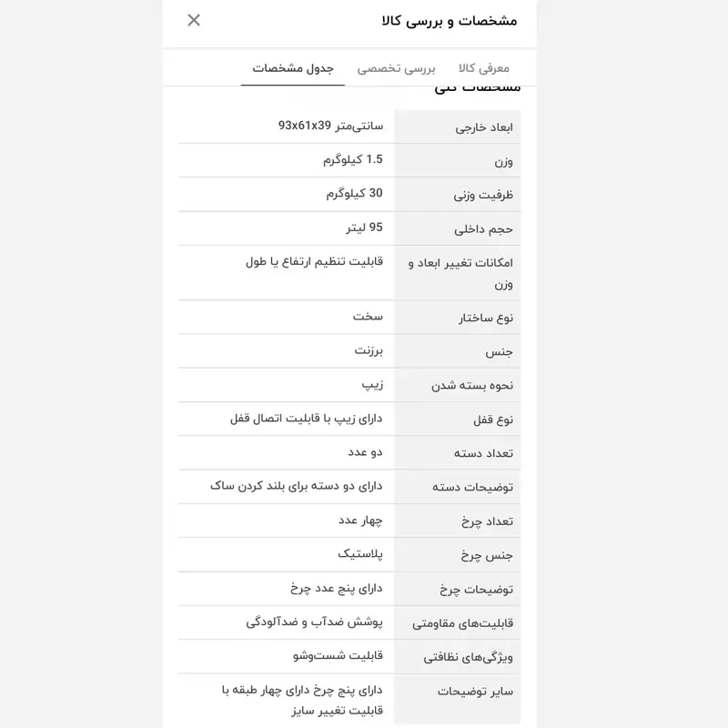Viewport: 728px width, 728px height.
Task: Click the ظرفیت وزنی label
Action: [x=483, y=195]
